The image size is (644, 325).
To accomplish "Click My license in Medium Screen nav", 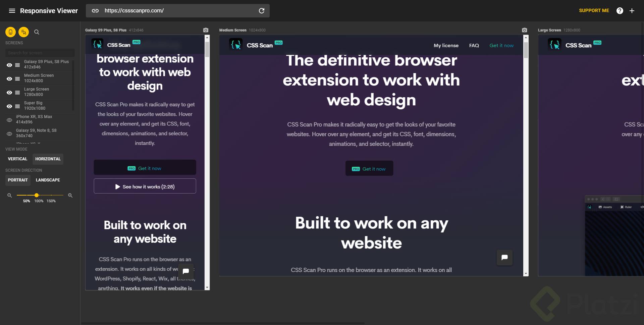I will pos(446,46).
